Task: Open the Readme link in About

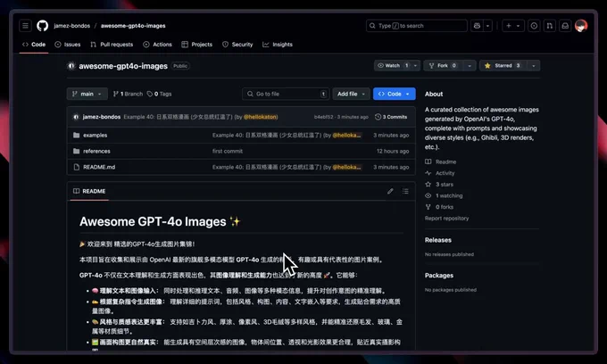Action: 441,161
